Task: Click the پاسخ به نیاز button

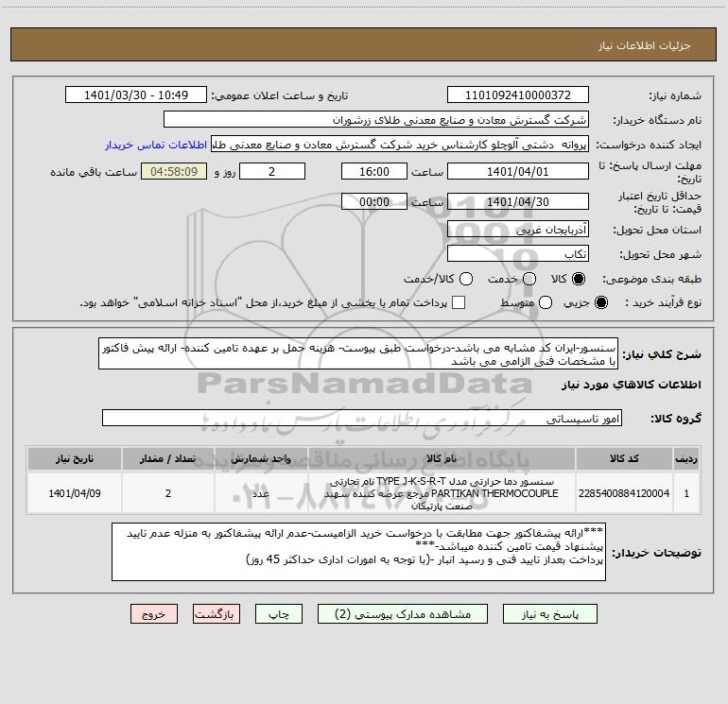Action: (549, 614)
